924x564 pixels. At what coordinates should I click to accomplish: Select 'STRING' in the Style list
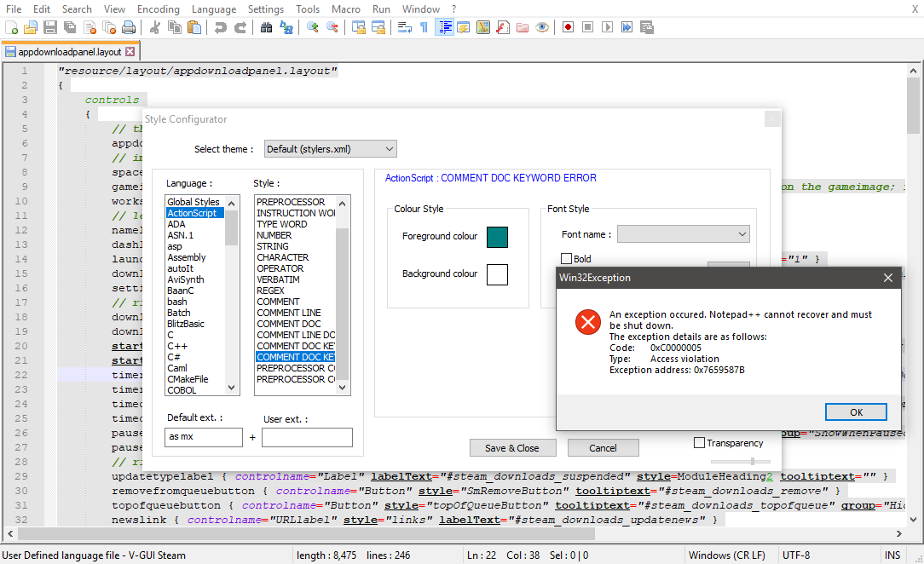(273, 246)
